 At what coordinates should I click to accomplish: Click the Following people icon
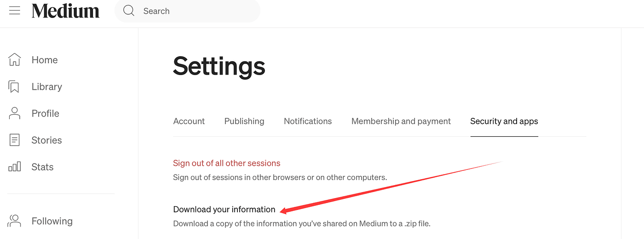pyautogui.click(x=15, y=221)
